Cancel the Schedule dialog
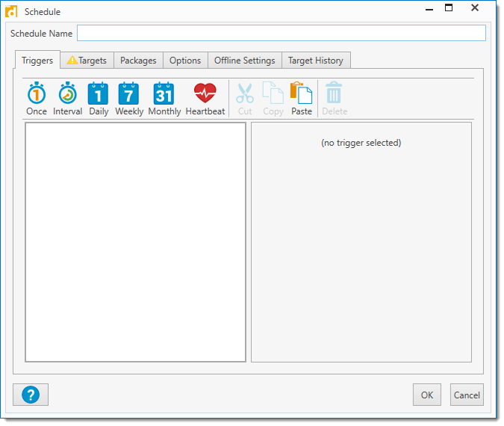The image size is (504, 426). pyautogui.click(x=467, y=395)
